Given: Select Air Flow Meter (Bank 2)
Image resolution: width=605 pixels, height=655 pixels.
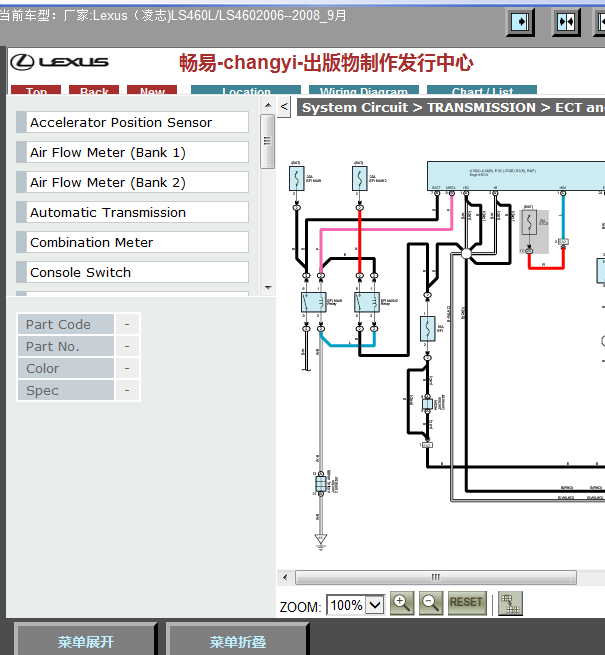Looking at the screenshot, I should (132, 183).
